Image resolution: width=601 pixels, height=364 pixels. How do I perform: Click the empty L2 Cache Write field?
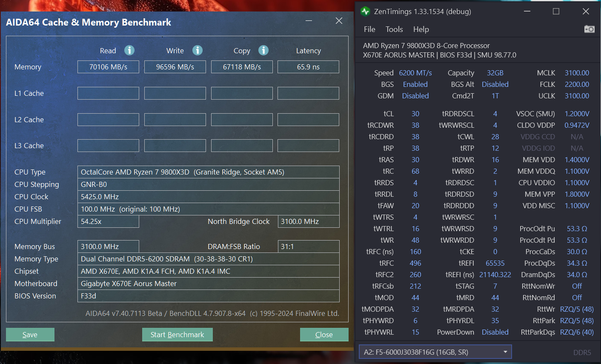(x=175, y=120)
